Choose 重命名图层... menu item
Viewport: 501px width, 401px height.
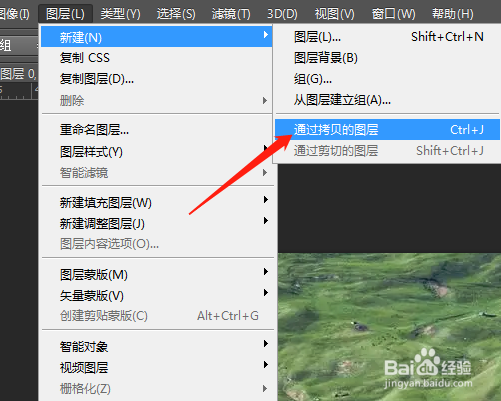click(157, 130)
